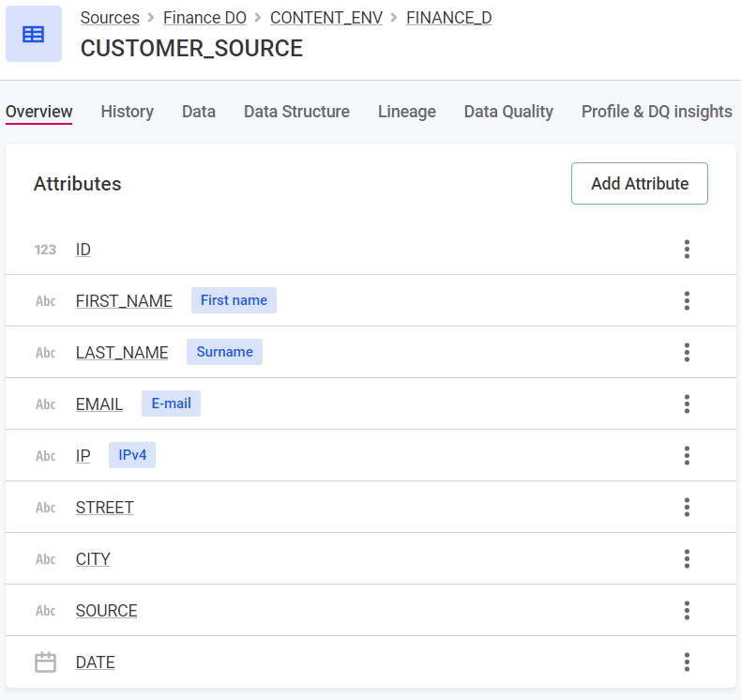Open the CONTENT_ENV breadcrumb link
This screenshot has height=700, width=741.
[x=325, y=18]
